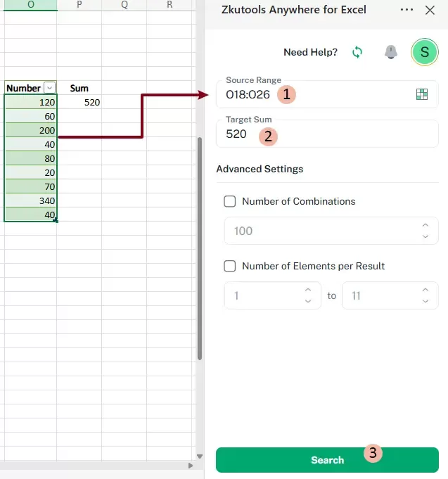
Task: Select the cell containing 20
Action: click(30, 172)
